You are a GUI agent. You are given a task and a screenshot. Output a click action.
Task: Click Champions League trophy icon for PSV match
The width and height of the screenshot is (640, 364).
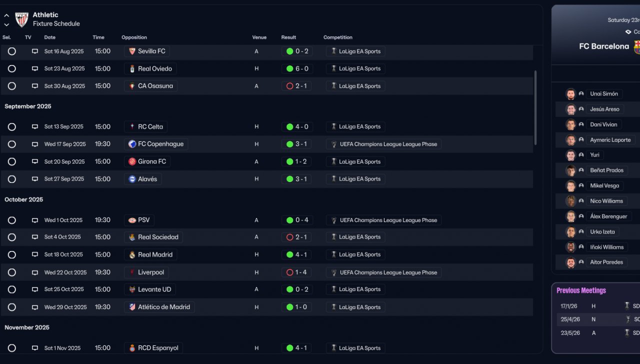[333, 220]
